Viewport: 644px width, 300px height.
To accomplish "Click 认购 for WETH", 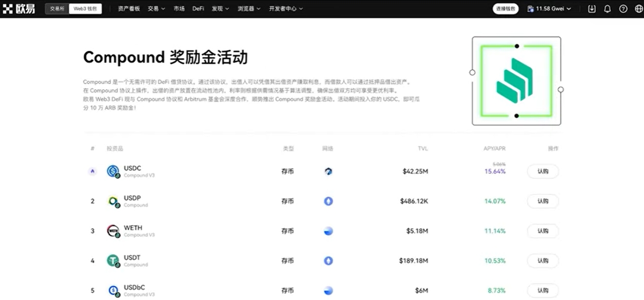I will click(x=543, y=231).
